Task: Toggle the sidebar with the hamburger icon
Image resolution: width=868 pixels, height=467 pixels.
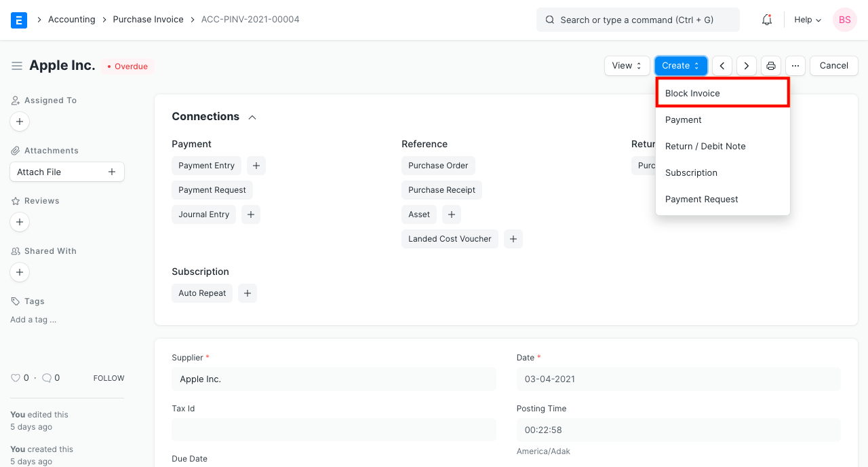Action: (x=17, y=65)
